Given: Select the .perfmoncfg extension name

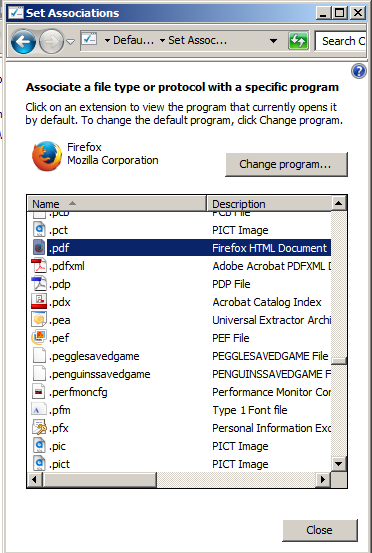Looking at the screenshot, I should pyautogui.click(x=78, y=392).
